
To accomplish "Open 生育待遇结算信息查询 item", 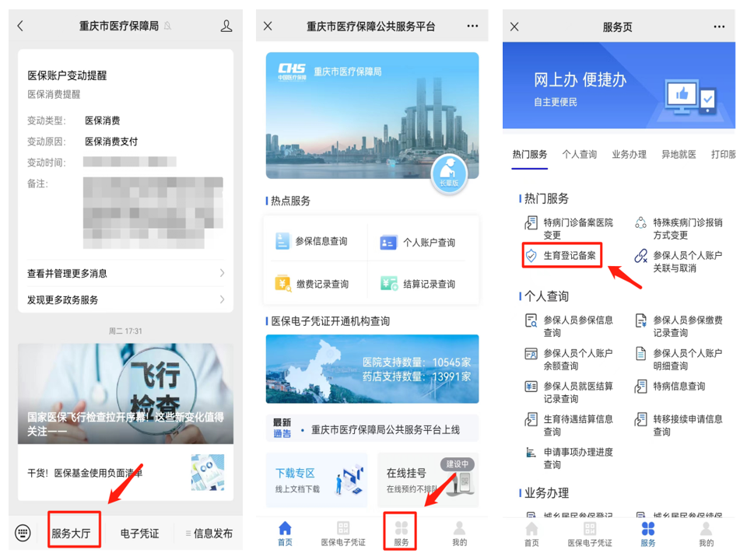I will (569, 425).
